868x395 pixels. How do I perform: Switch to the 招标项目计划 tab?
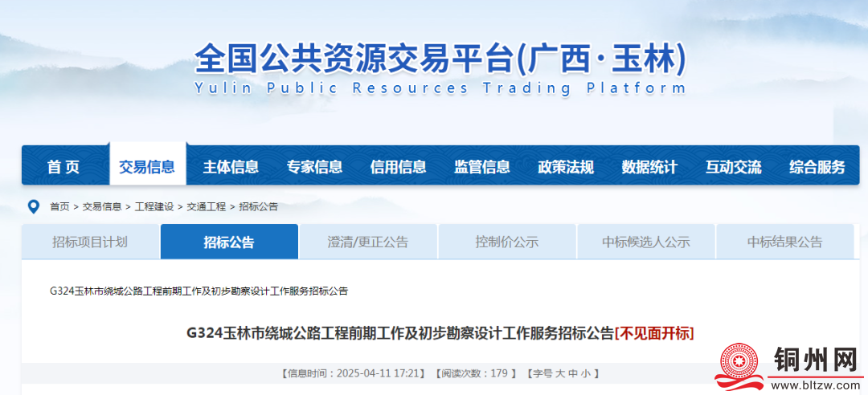pyautogui.click(x=90, y=242)
